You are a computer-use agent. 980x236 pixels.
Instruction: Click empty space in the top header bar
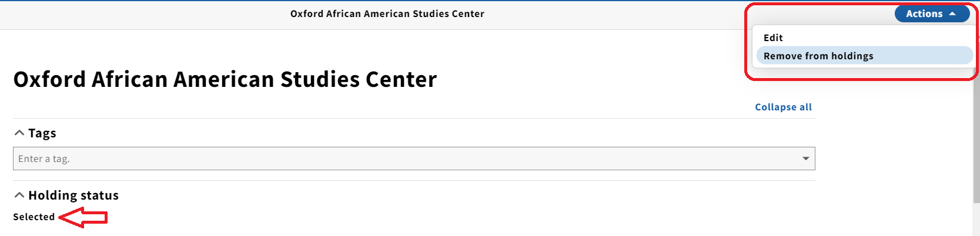click(617, 15)
